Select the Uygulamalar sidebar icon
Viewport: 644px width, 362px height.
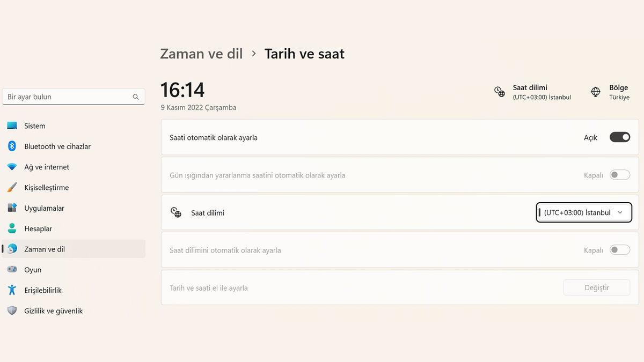(13, 208)
